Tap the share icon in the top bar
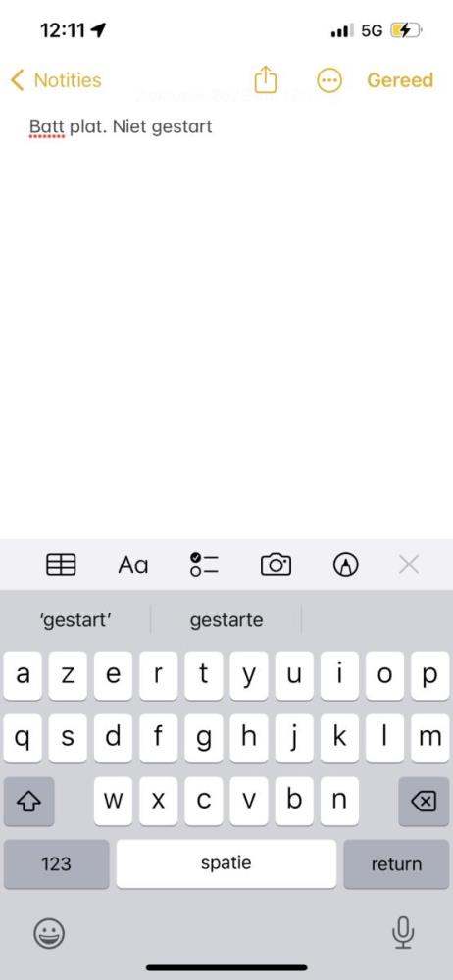Screen dimensions: 453x980 tap(266, 80)
